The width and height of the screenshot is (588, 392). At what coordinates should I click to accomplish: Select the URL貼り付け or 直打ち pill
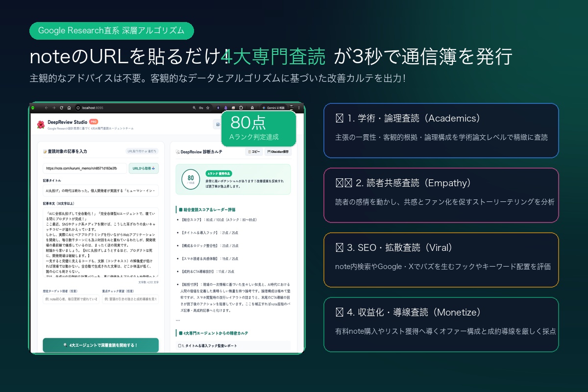(142, 151)
